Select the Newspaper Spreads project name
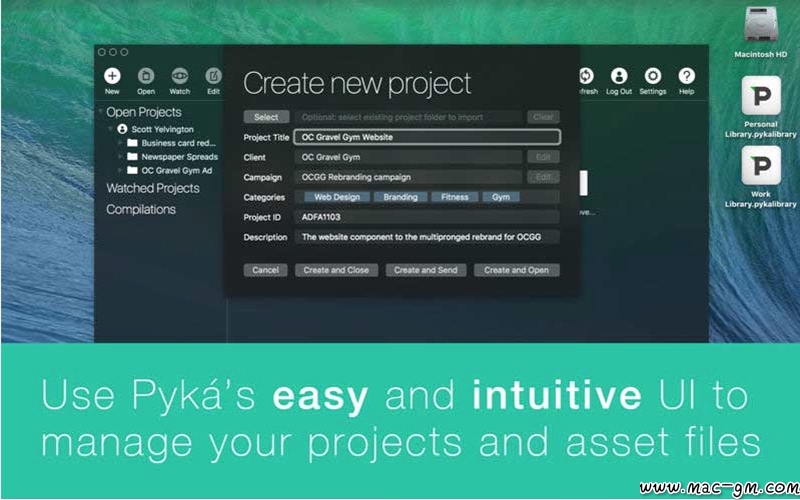 click(180, 157)
